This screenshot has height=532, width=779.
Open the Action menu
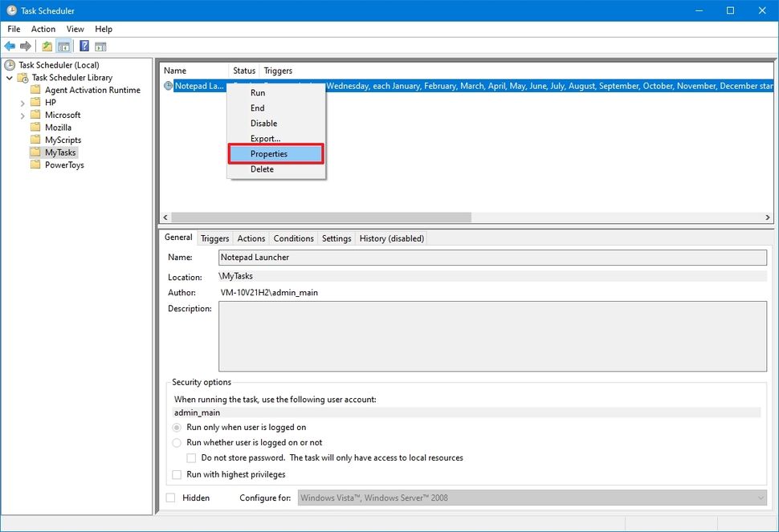pyautogui.click(x=43, y=29)
